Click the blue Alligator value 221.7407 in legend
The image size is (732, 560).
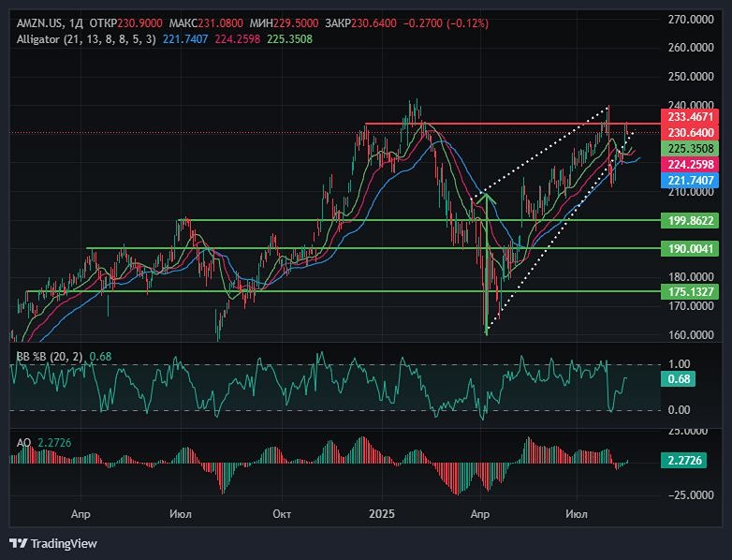[185, 39]
